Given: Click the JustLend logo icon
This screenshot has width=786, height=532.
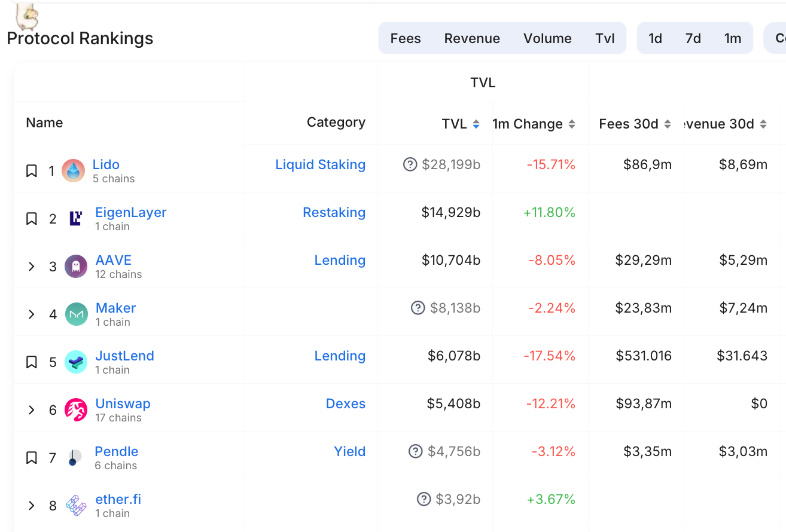Looking at the screenshot, I should tap(76, 362).
